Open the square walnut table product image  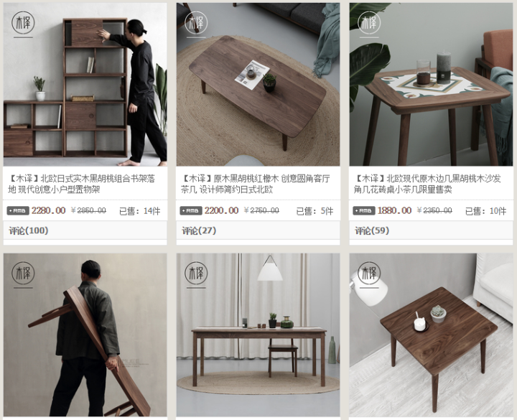tap(432, 335)
